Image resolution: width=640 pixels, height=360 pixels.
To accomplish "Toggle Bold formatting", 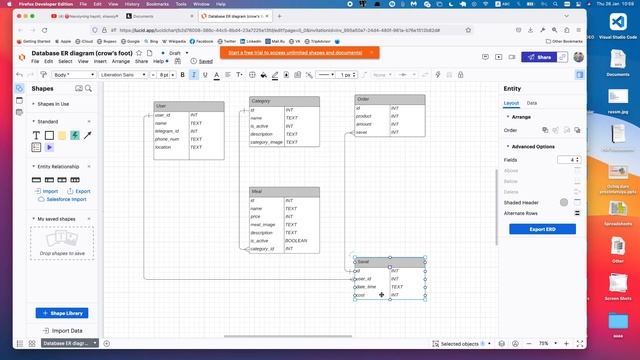I will 182,75.
